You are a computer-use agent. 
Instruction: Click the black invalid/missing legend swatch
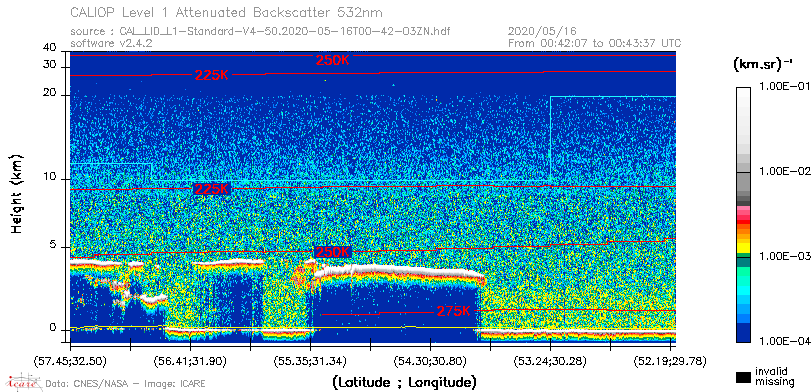coord(743,377)
